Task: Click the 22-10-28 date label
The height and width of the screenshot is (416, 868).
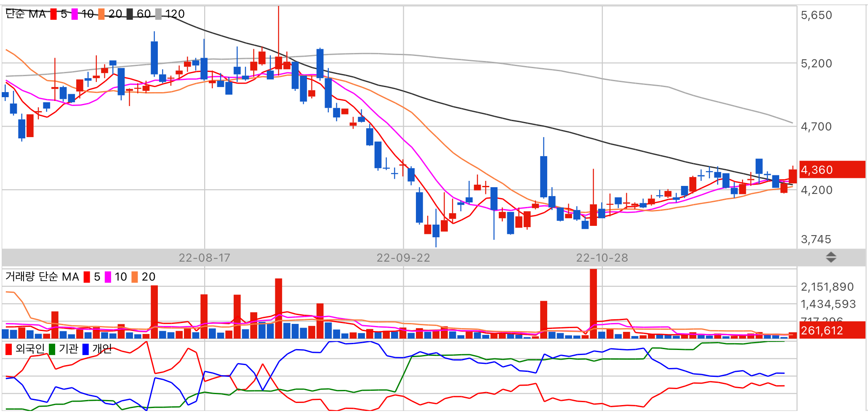Action: pos(602,257)
